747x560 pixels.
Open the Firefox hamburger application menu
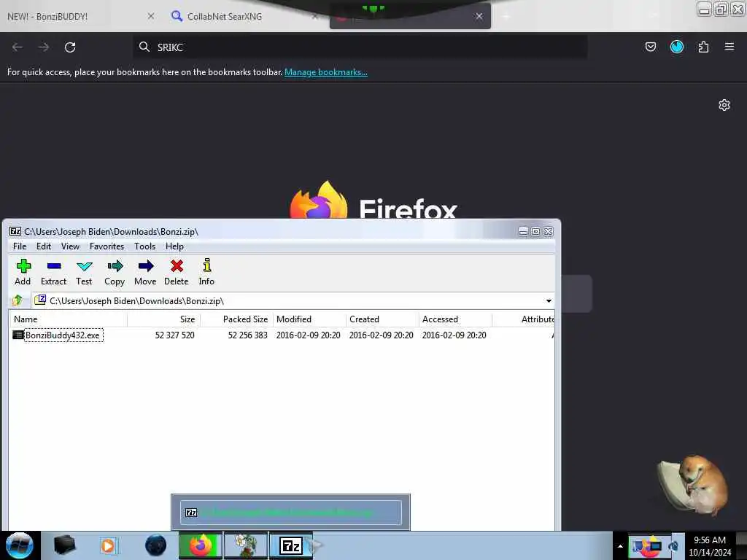[x=729, y=47]
